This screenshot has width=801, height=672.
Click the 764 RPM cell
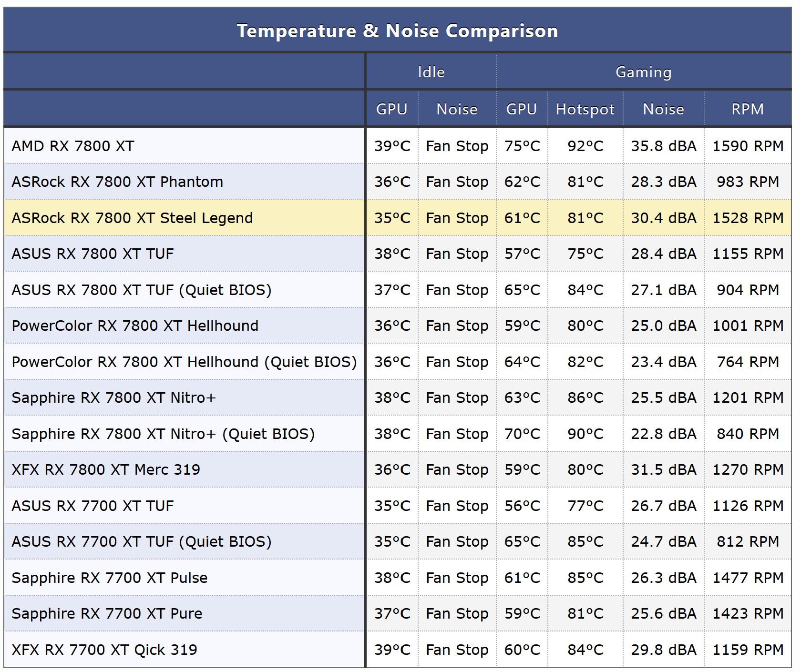(x=748, y=362)
